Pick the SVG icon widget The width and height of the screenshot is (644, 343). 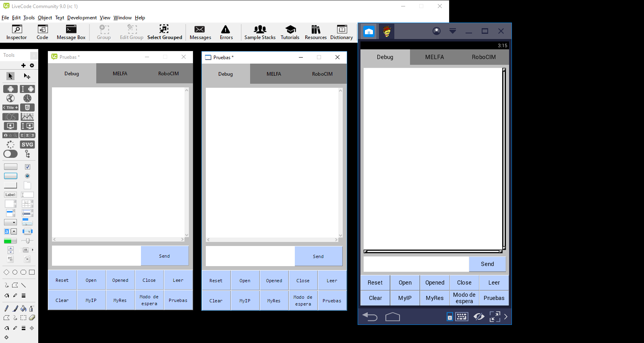coord(27,145)
